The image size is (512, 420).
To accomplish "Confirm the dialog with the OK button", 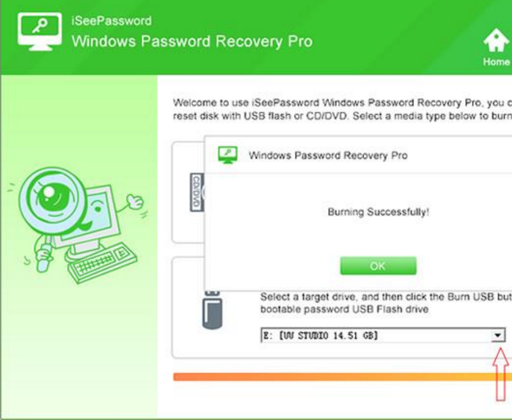I will pos(378,266).
